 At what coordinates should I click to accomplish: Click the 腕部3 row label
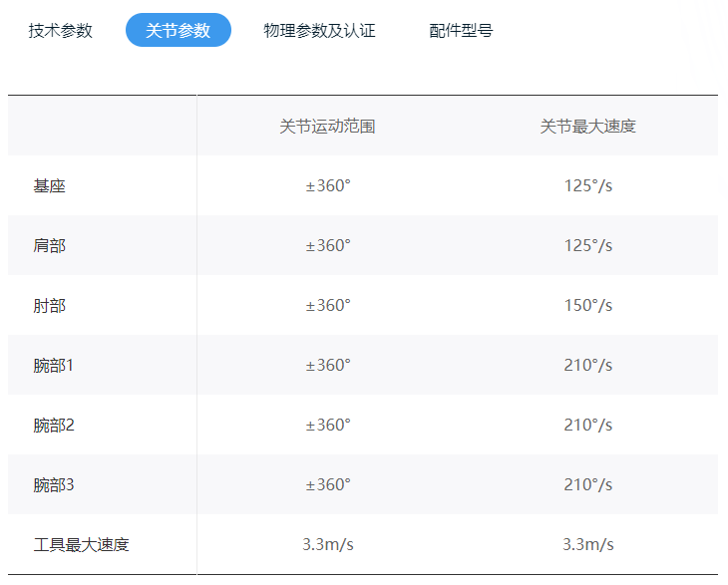coord(54,485)
